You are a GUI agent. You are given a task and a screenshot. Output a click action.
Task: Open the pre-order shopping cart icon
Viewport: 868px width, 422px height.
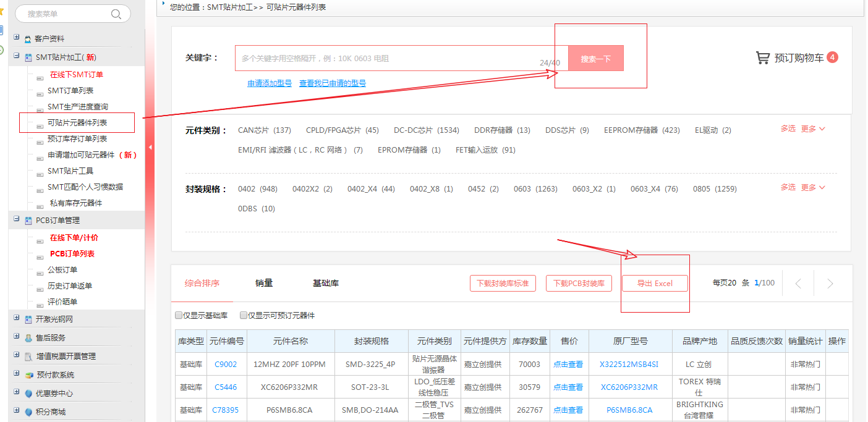click(x=762, y=58)
